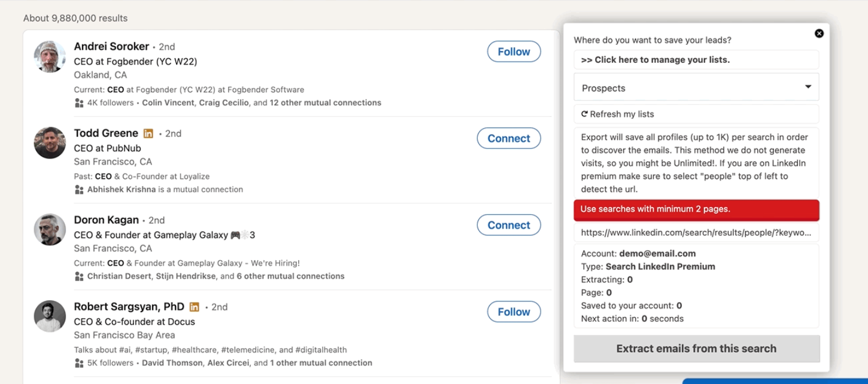Click here to manage your lists
Viewport: 868px width, 384px height.
[696, 60]
